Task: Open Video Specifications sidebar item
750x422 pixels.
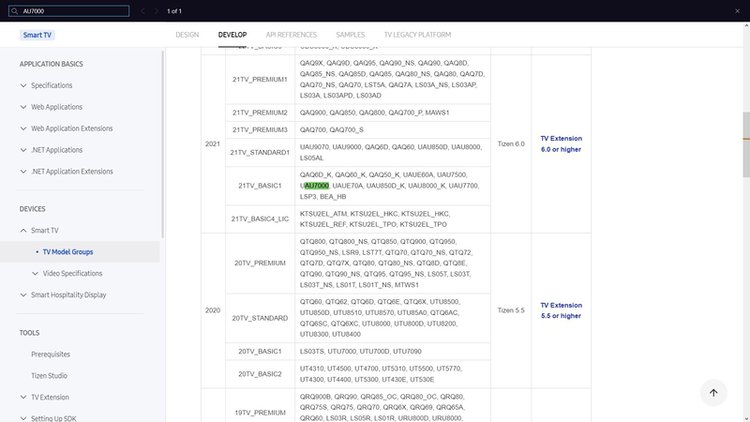Action: (x=73, y=274)
